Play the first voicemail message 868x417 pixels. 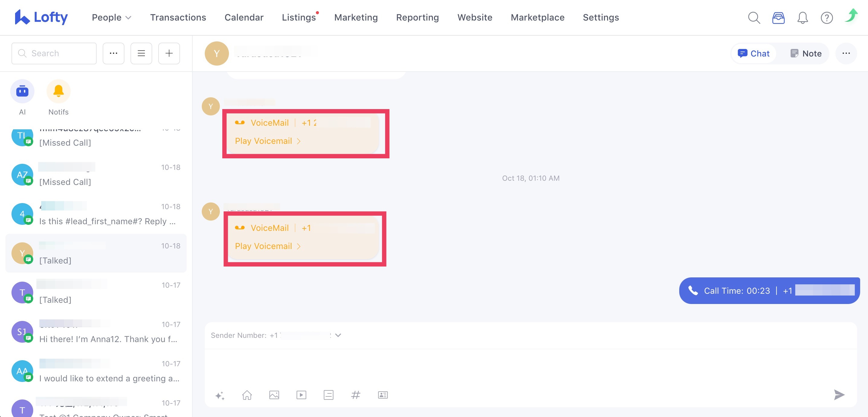[268, 141]
